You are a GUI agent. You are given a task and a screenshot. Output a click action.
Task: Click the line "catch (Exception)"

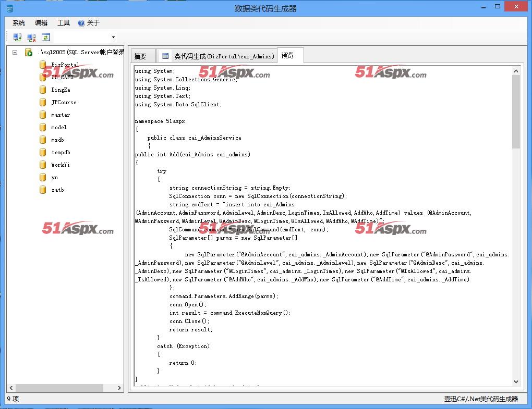(x=183, y=346)
